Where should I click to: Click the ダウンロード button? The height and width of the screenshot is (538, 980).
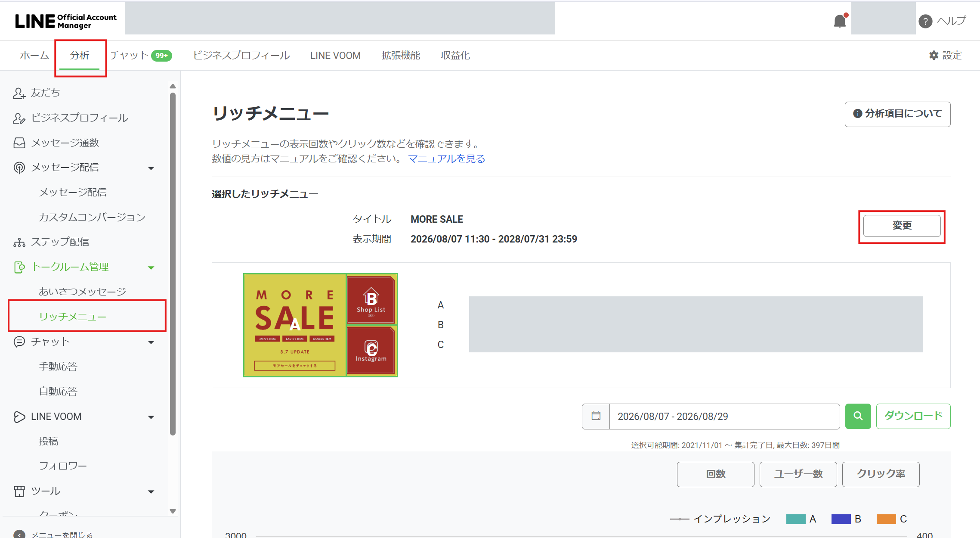(913, 416)
